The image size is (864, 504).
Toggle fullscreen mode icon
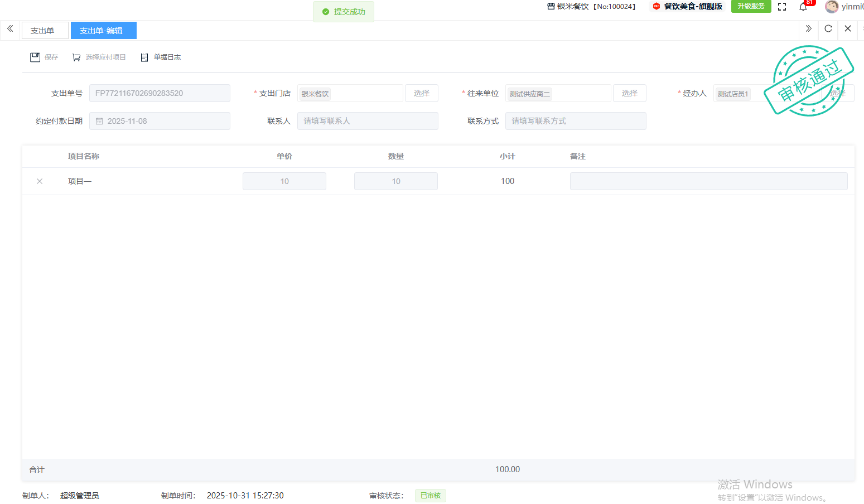pyautogui.click(x=782, y=7)
